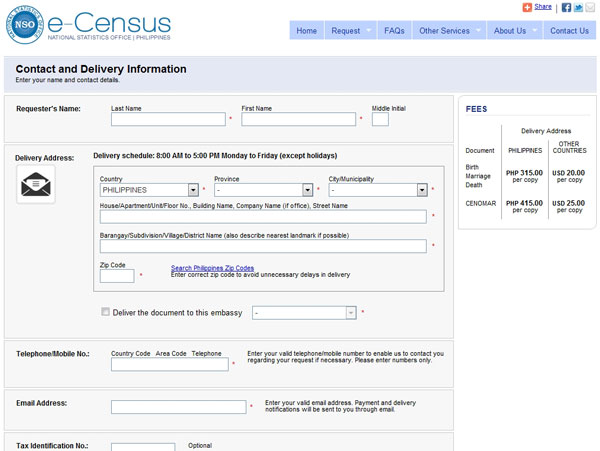Click the Delivery schedule notice text
600x451 pixels.
(215, 155)
